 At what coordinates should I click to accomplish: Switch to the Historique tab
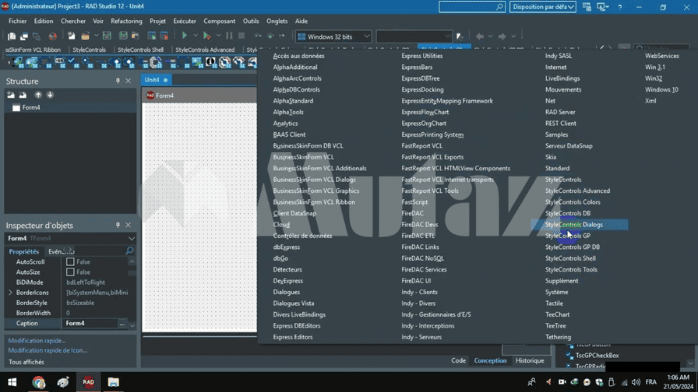pyautogui.click(x=530, y=360)
